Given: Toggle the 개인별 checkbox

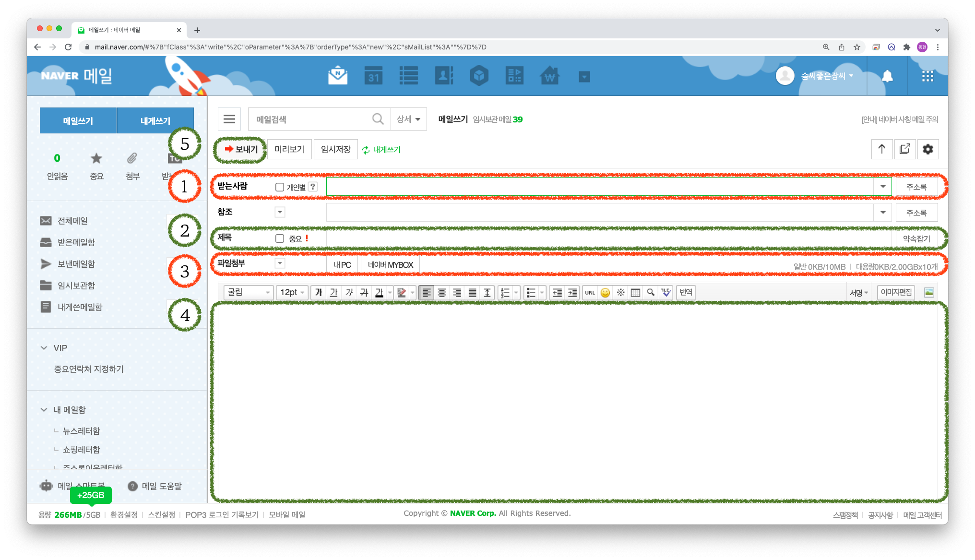Looking at the screenshot, I should coord(280,187).
